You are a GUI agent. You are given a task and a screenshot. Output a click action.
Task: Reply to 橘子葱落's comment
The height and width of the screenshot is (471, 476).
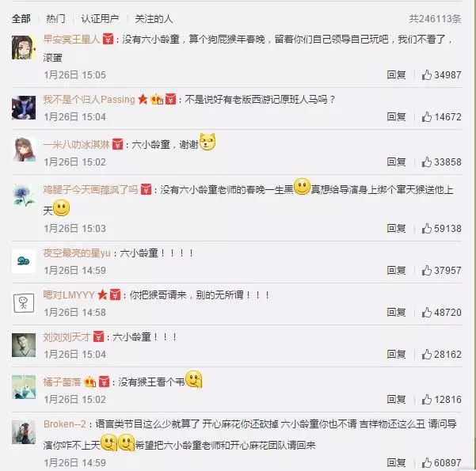pyautogui.click(x=396, y=400)
